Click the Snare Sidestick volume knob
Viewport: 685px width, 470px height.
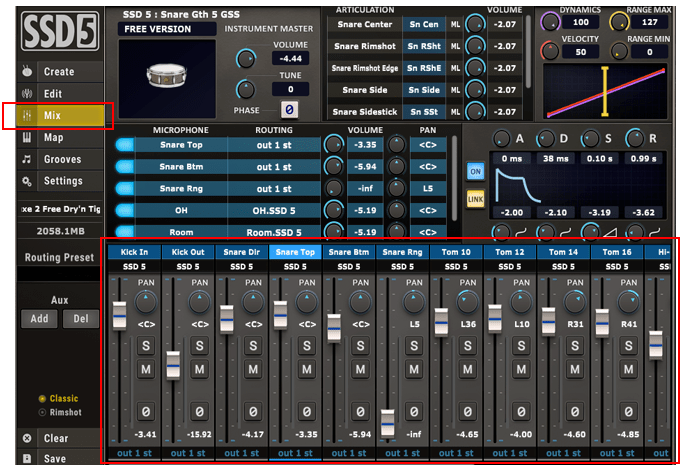click(x=475, y=111)
